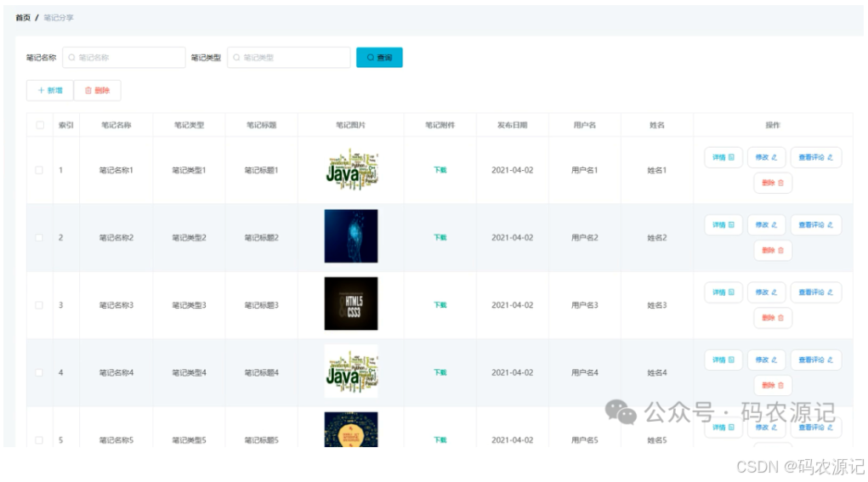Viewport: 868px width, 482px height.
Task: Click 下载 attachment link in row 4
Action: click(440, 372)
